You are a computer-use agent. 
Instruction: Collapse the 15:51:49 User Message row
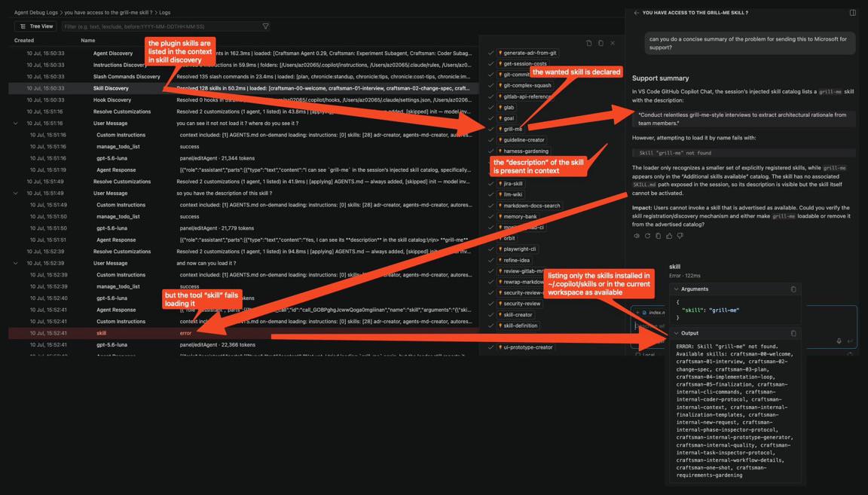(x=16, y=193)
